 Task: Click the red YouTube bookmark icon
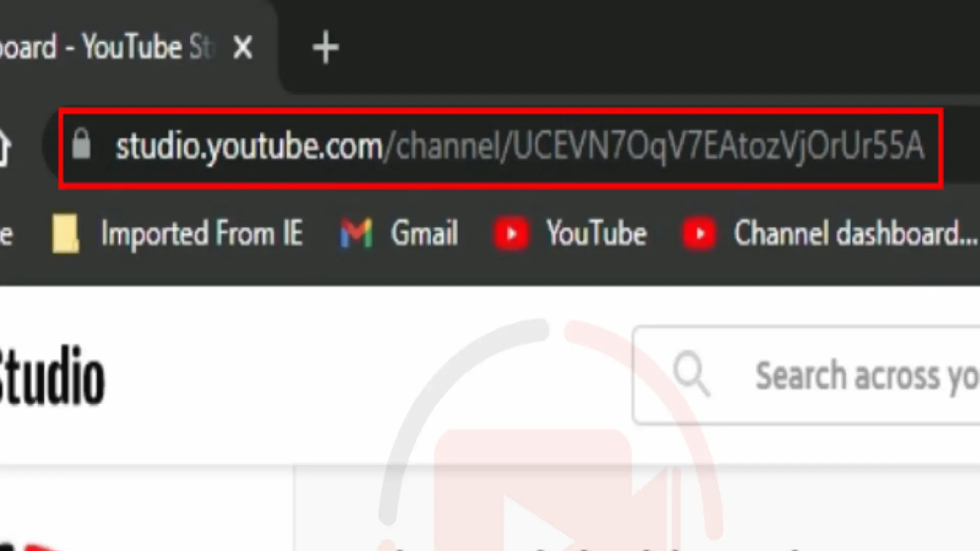point(510,234)
